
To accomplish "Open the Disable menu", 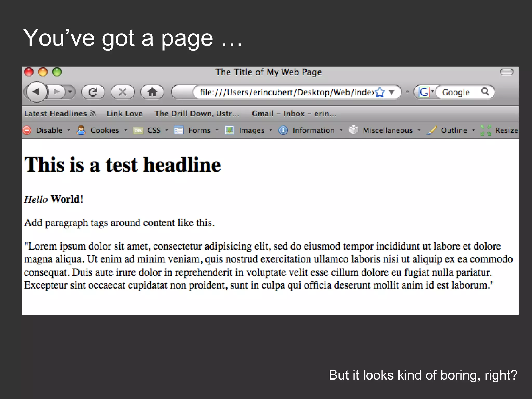I will click(x=49, y=130).
